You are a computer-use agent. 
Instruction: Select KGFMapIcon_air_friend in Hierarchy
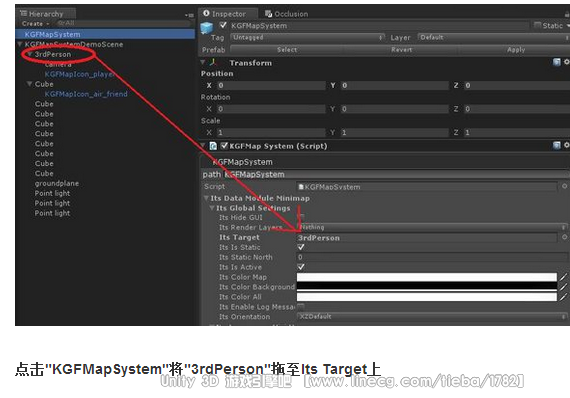pyautogui.click(x=86, y=94)
